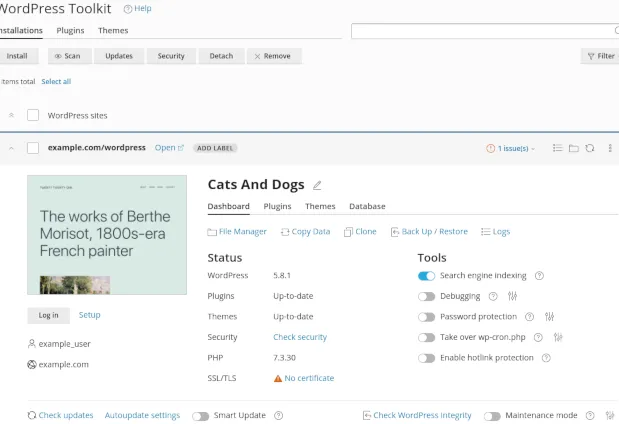Expand the 1 issue(s) dropdown
This screenshot has width=619, height=424.
tap(533, 149)
